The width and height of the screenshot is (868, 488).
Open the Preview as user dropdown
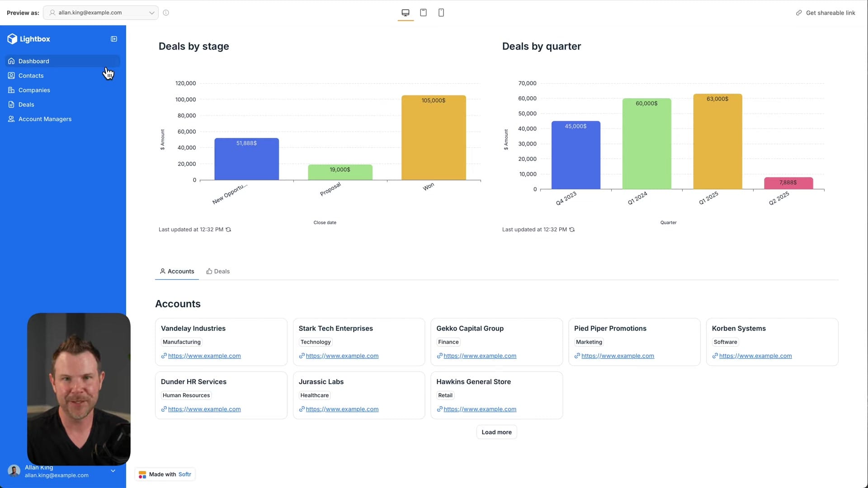coord(101,13)
